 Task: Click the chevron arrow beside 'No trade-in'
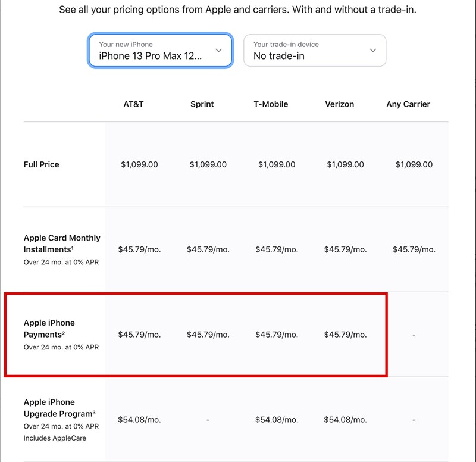pos(373,51)
